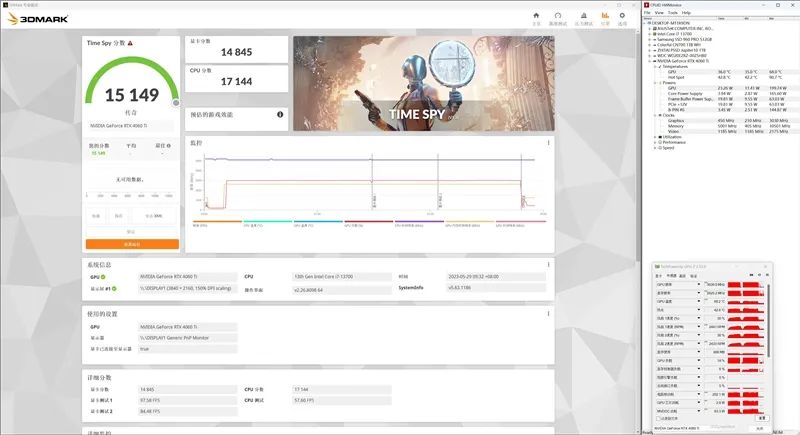
Task: Click the green check icon next to display #1
Action: tap(114, 289)
